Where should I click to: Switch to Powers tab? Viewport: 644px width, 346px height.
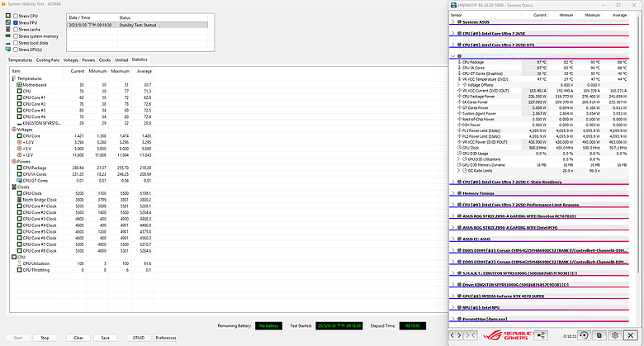click(88, 60)
